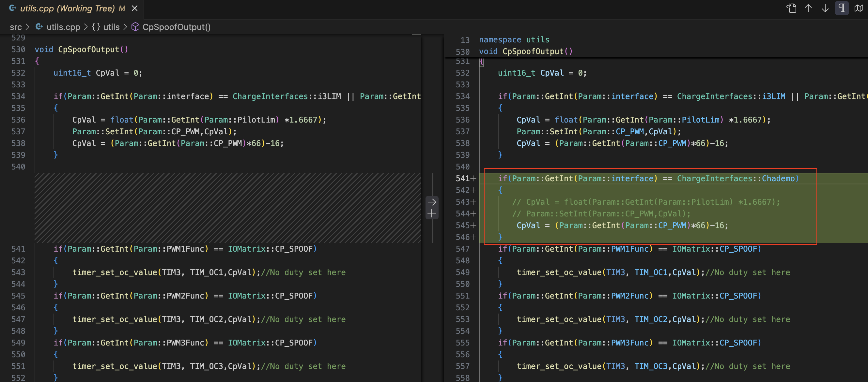Click the C++ file icon in utils.cpp tab
This screenshot has height=382, width=868.
click(x=12, y=8)
